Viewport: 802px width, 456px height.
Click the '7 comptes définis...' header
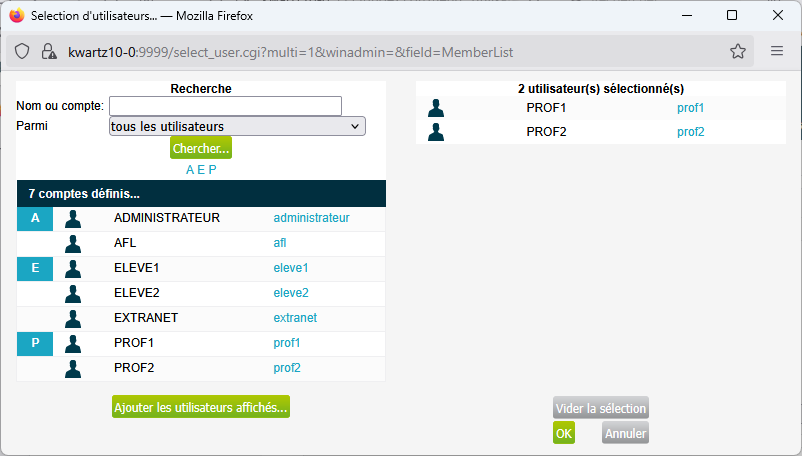(x=201, y=194)
